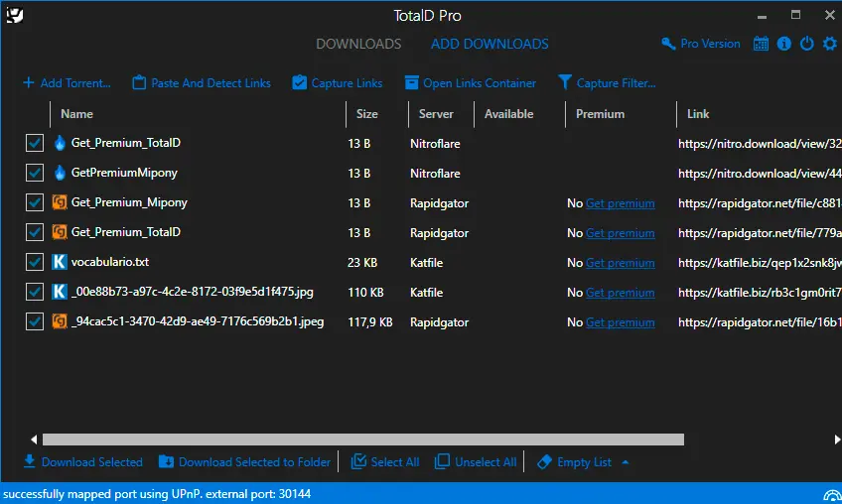Click Get premium link for _94cac5c1 jpeg
This screenshot has width=842, height=504.
[621, 322]
